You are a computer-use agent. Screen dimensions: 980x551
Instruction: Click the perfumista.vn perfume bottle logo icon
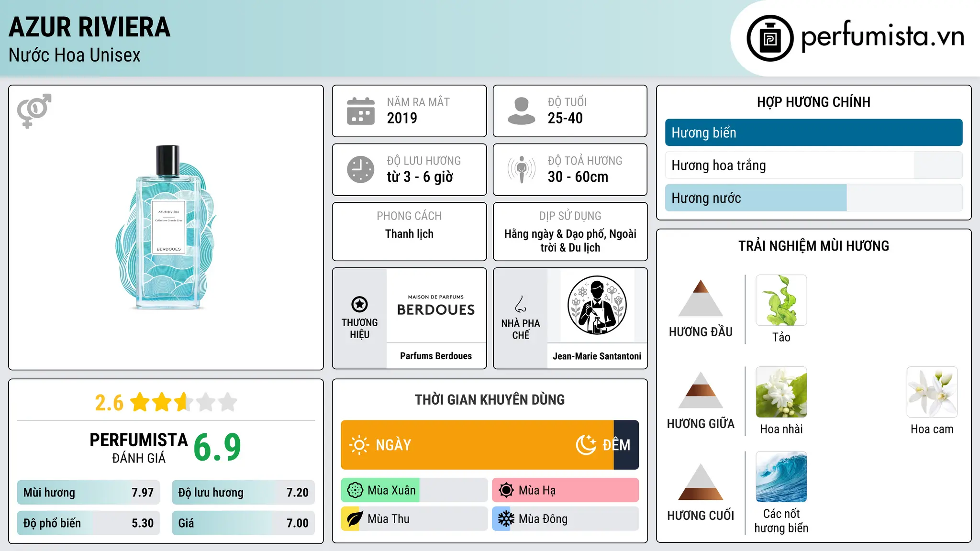coord(770,38)
